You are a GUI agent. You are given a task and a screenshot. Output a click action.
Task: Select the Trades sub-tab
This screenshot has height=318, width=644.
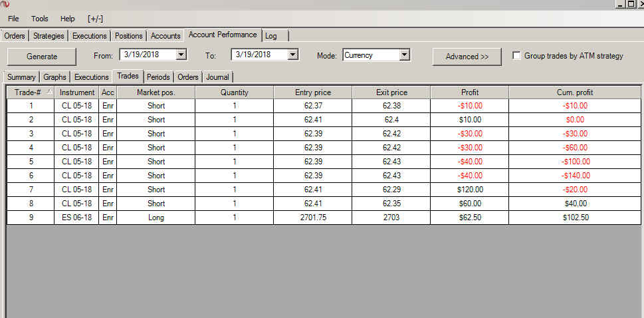128,76
